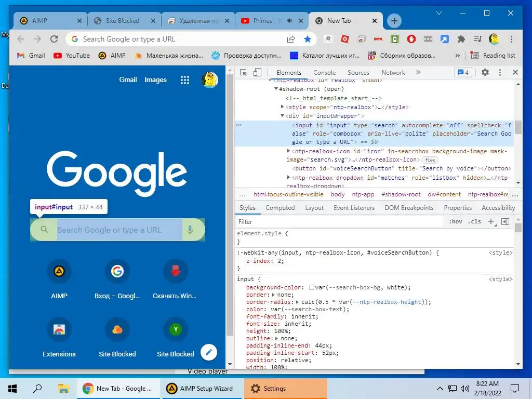Switch to the Sources tab
Image resolution: width=532 pixels, height=399 pixels.
358,73
